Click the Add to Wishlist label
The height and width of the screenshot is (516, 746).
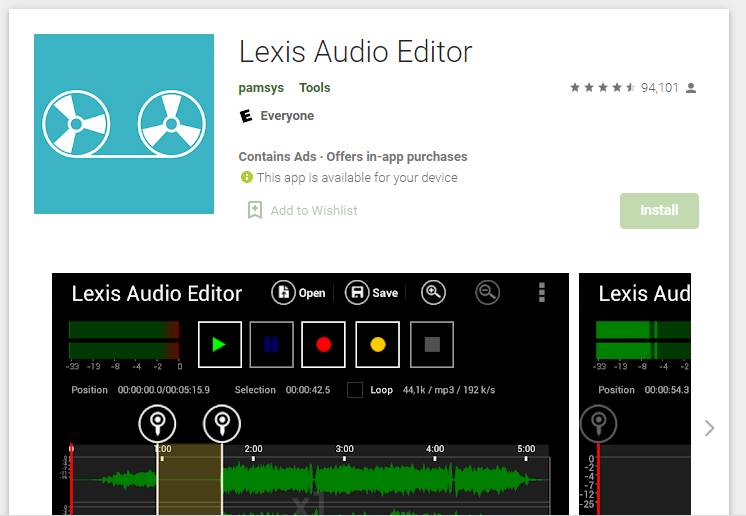[x=314, y=210]
